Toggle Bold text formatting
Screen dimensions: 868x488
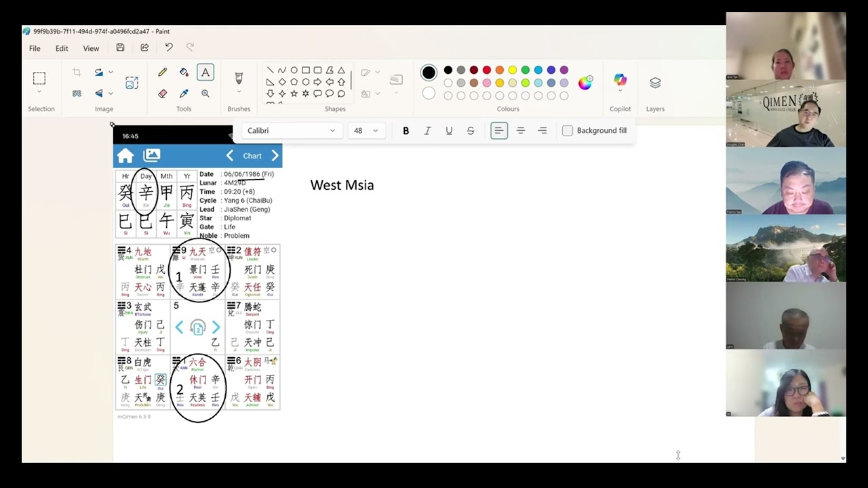[406, 131]
